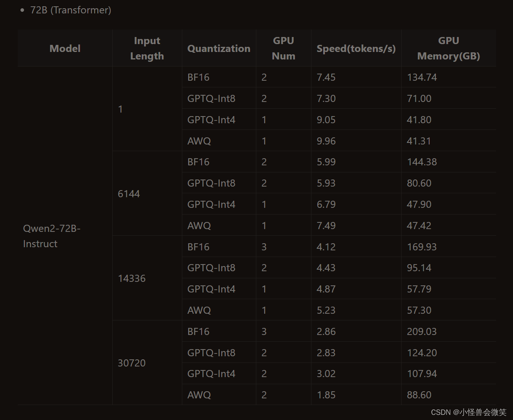513x420 pixels.
Task: Click the '72B (Transformer)' bullet heading
Action: (71, 10)
